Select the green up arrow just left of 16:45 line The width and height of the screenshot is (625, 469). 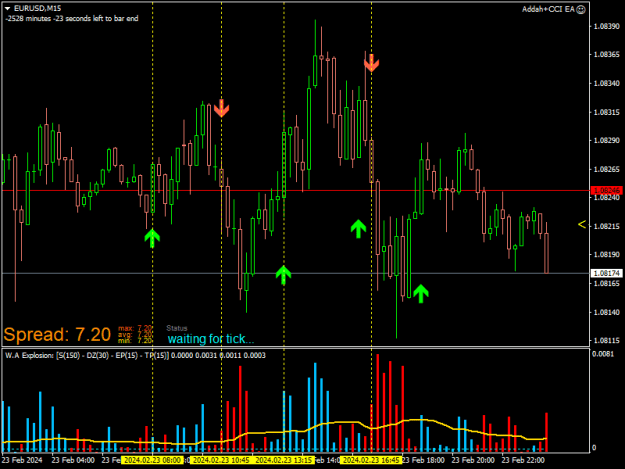[358, 229]
